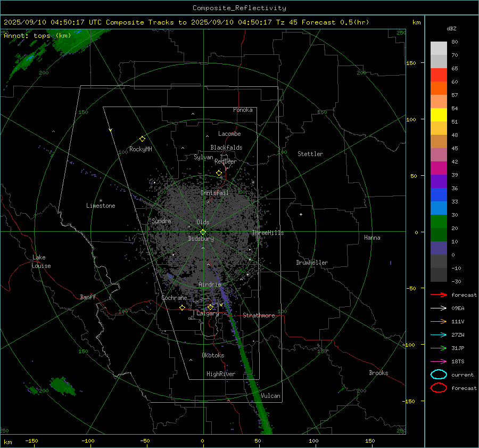
Task: Click the dBZ legend heading
Action: click(451, 28)
